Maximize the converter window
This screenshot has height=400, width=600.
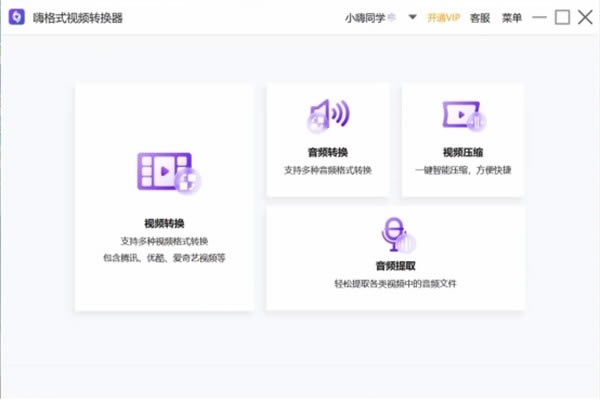pos(562,17)
